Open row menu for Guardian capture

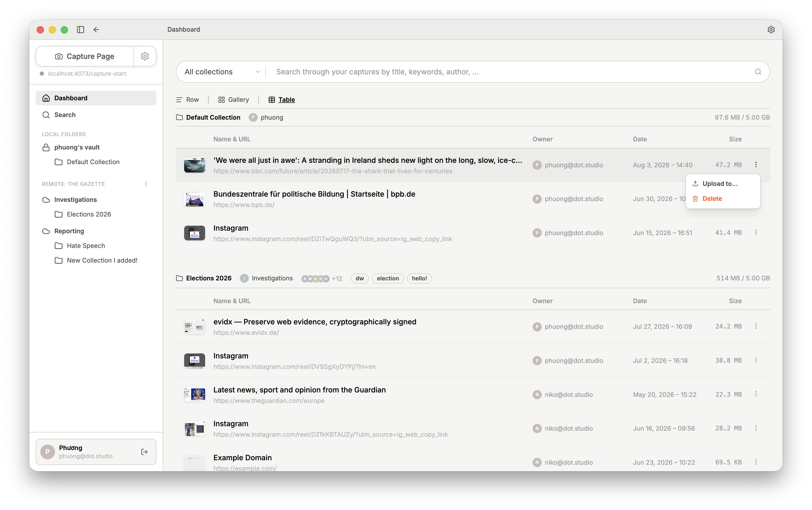click(x=756, y=394)
